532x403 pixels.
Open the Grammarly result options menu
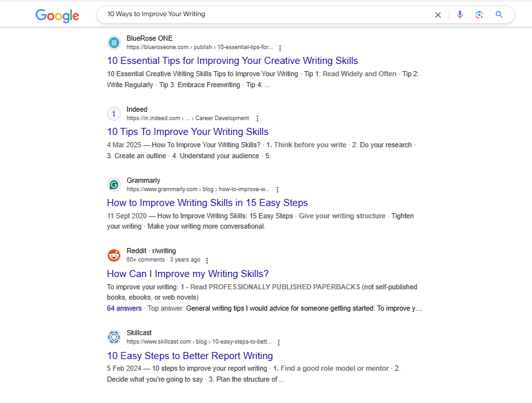tap(277, 190)
